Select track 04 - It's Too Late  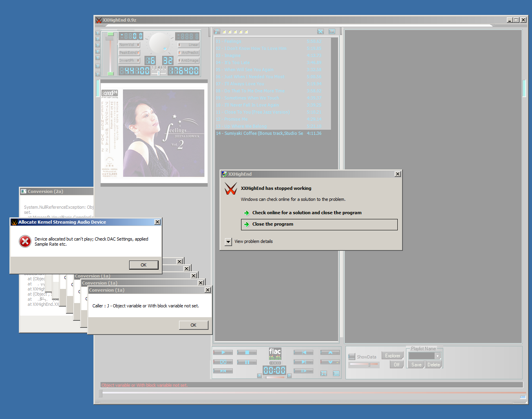pyautogui.click(x=272, y=62)
